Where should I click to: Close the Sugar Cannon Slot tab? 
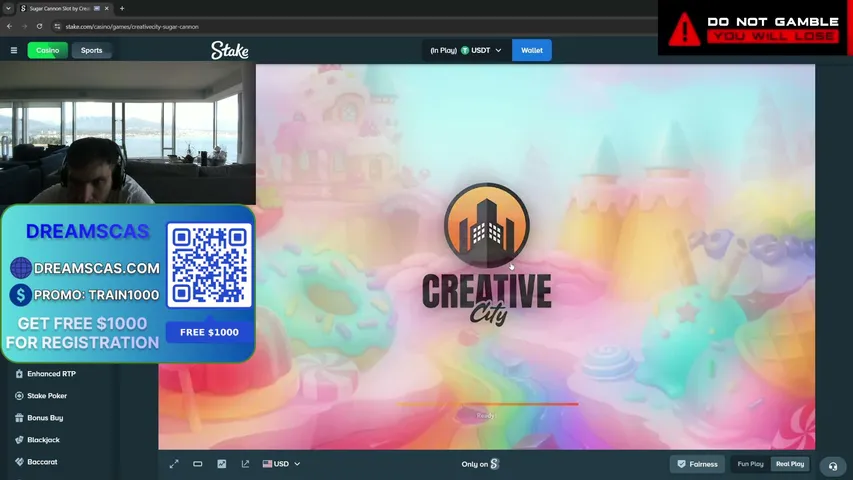(x=107, y=8)
